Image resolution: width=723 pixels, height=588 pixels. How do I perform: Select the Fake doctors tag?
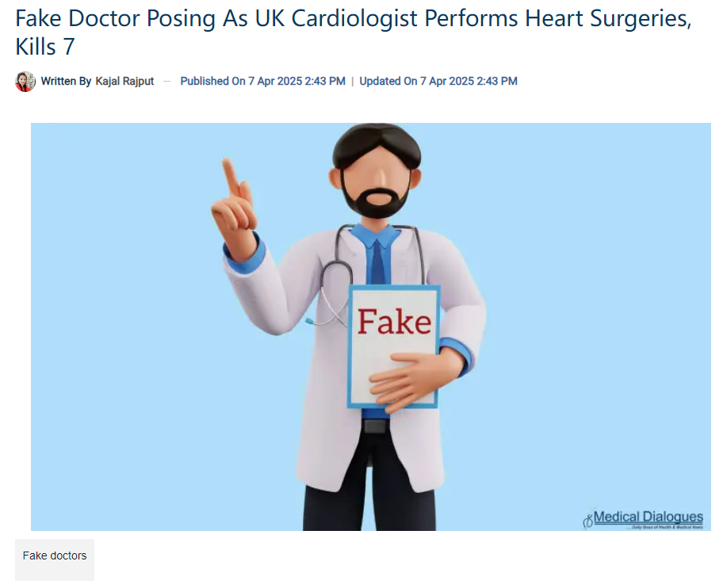55,556
